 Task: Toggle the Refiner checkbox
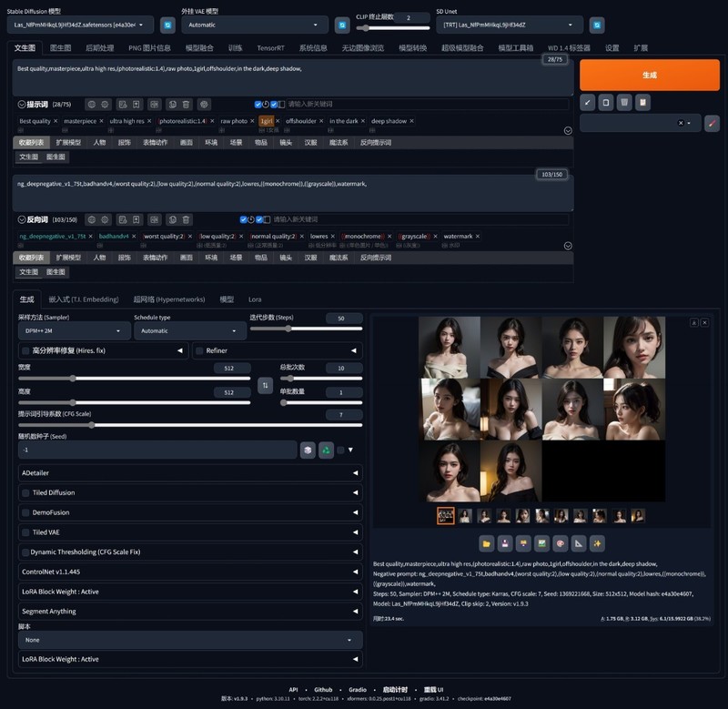pyautogui.click(x=199, y=350)
